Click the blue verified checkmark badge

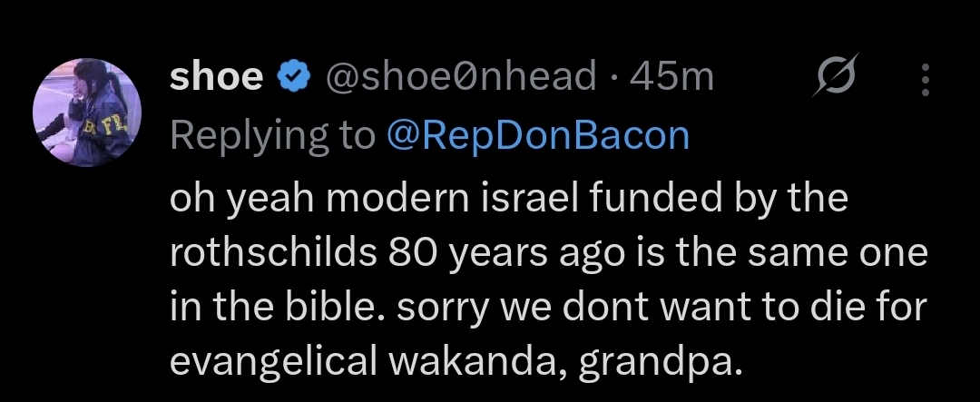click(x=292, y=79)
